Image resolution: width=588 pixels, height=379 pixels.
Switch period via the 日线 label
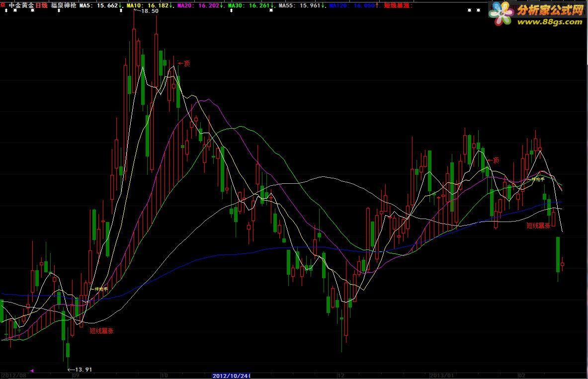click(41, 5)
